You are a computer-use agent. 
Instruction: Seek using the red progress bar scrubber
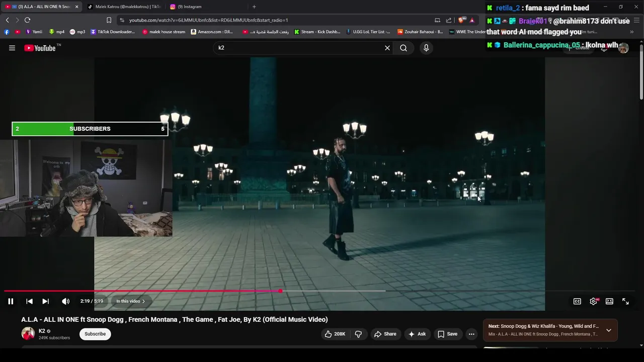tap(280, 291)
